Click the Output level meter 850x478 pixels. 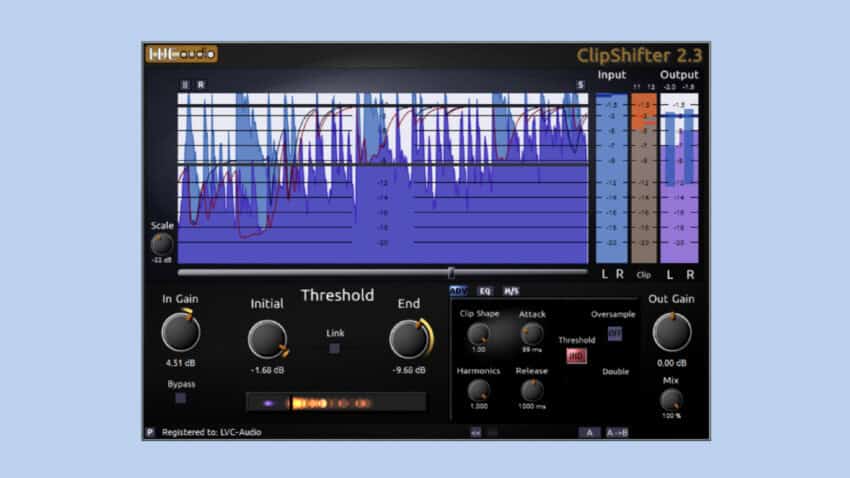679,178
